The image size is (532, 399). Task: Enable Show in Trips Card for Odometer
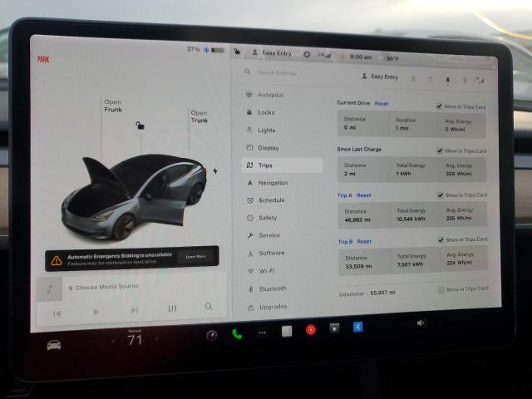[441, 289]
